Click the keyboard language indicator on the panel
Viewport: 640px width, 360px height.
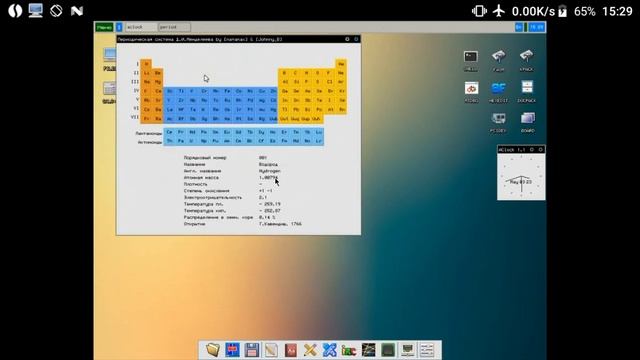518,27
